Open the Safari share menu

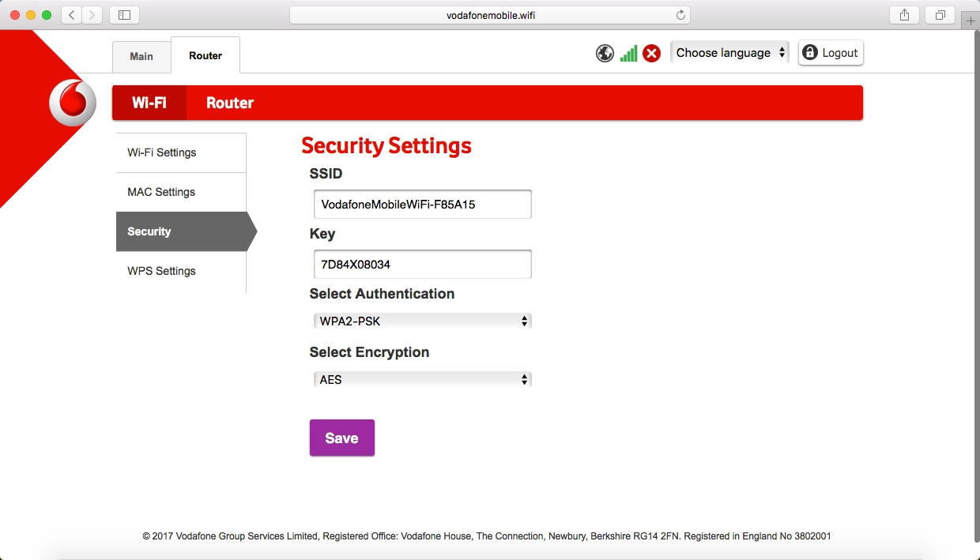(x=905, y=15)
